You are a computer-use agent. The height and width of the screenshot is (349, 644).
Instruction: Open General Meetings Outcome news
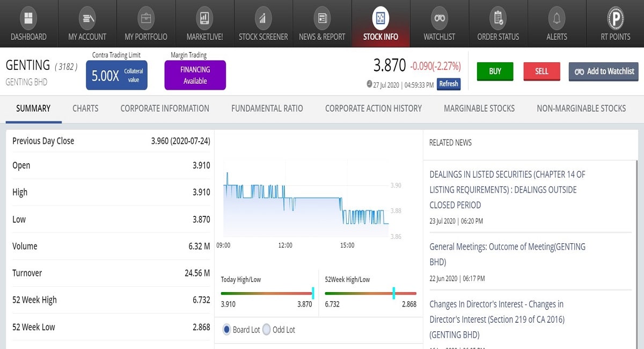507,254
